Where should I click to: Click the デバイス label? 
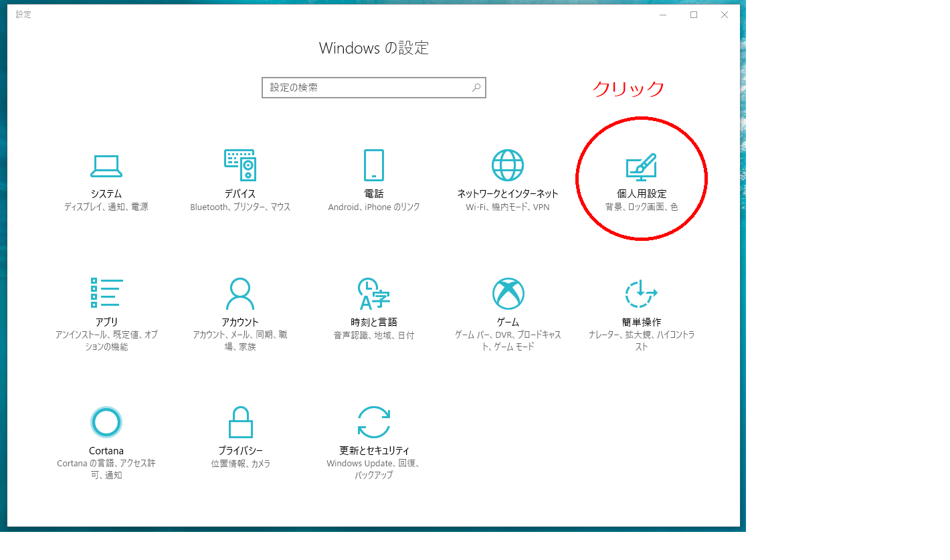coord(240,193)
